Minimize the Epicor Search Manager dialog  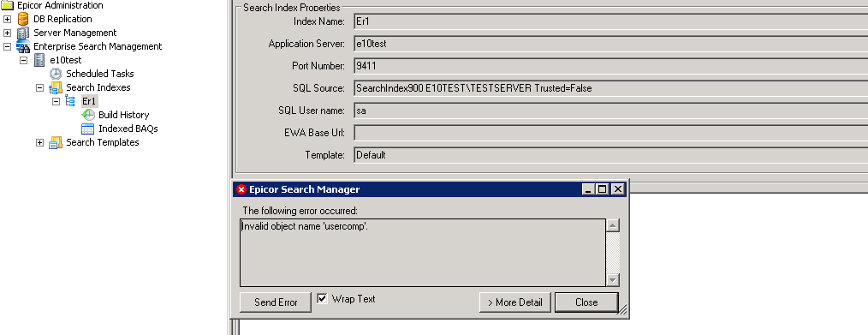tap(589, 189)
